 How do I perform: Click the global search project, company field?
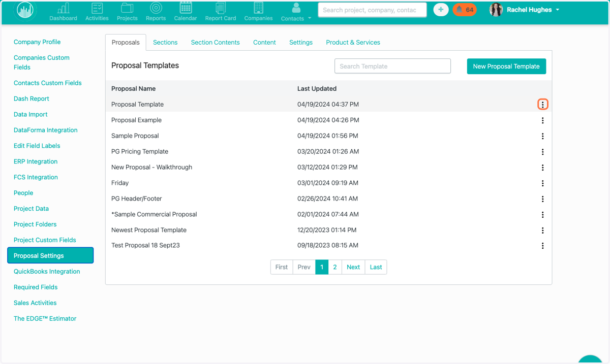(372, 10)
